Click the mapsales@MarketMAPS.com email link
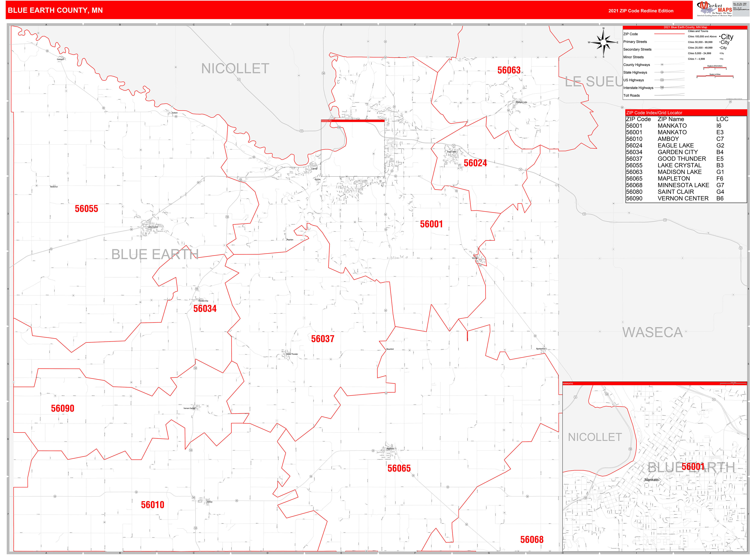 (x=741, y=9)
